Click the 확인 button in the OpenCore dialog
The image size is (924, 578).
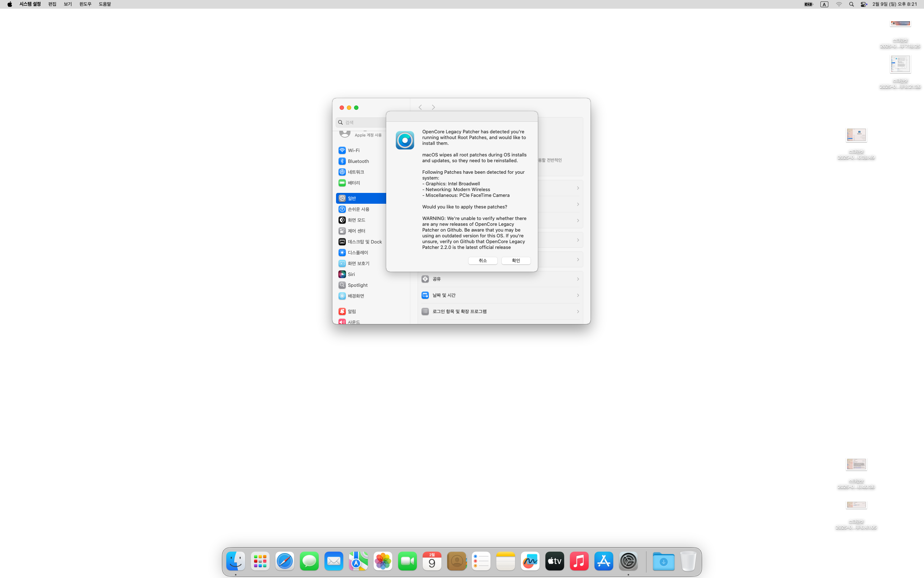(516, 260)
